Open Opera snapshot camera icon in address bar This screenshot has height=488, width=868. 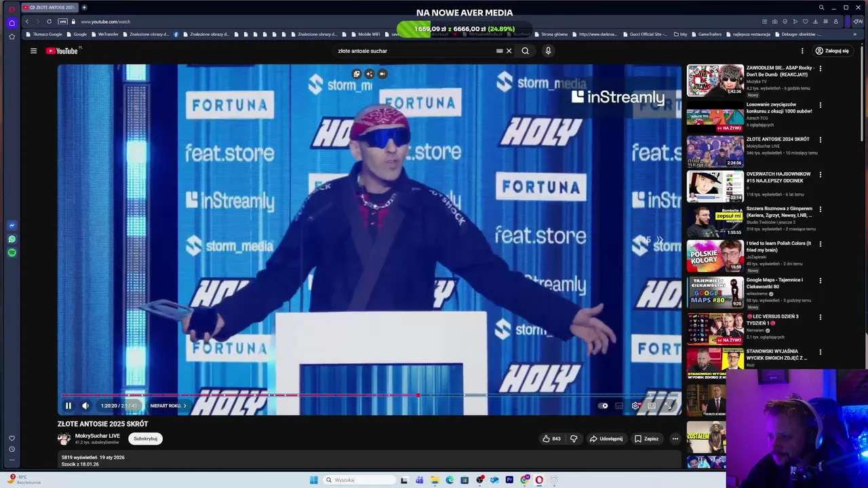[774, 22]
